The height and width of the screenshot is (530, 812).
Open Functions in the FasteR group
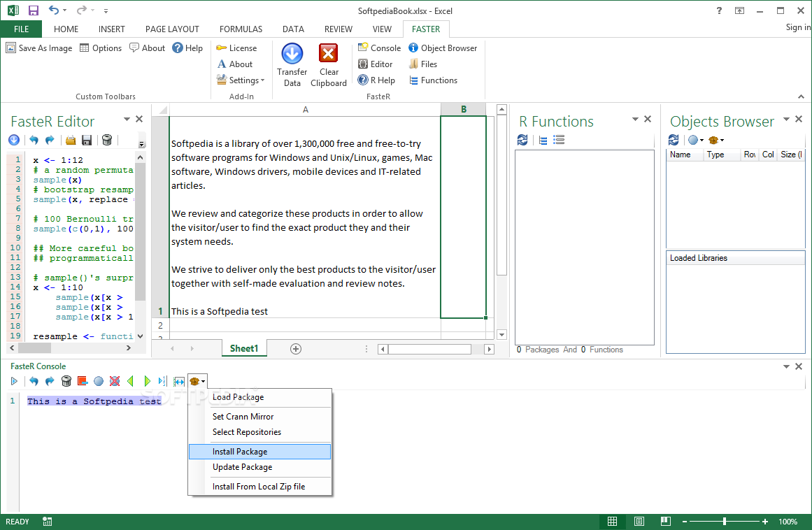tap(433, 80)
